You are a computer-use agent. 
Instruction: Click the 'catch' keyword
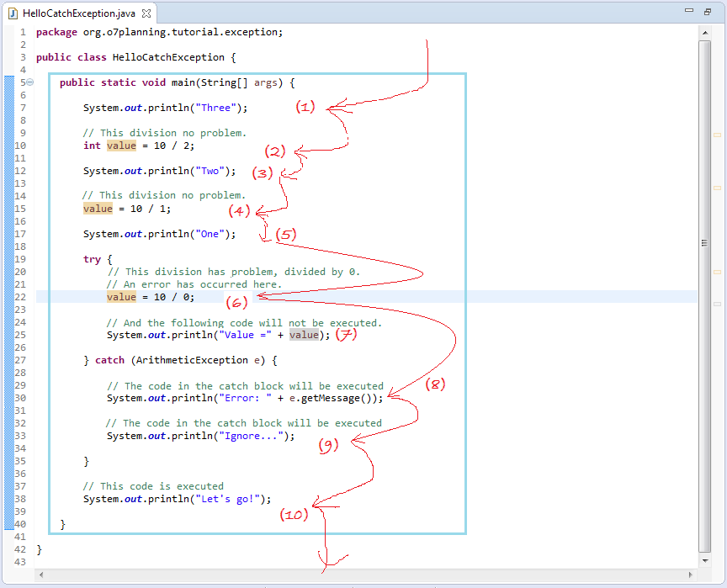(x=110, y=360)
